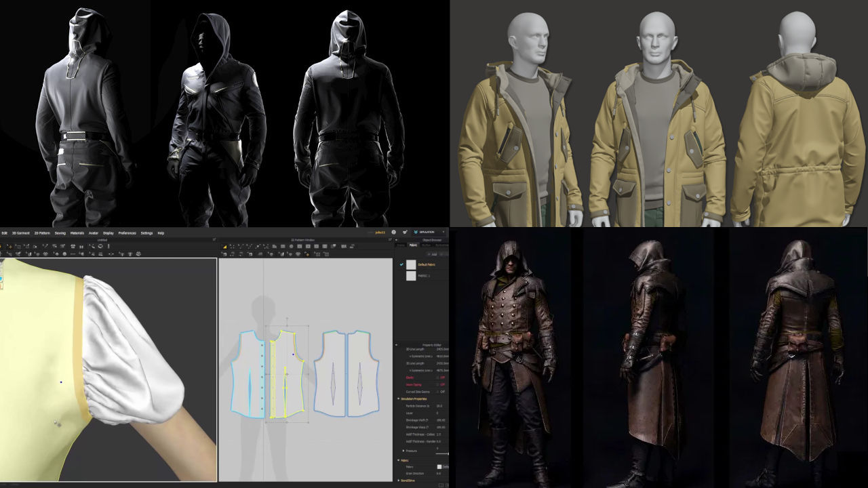This screenshot has width=868, height=488.
Task: Collapse the Simulation Properties section
Action: [x=398, y=399]
